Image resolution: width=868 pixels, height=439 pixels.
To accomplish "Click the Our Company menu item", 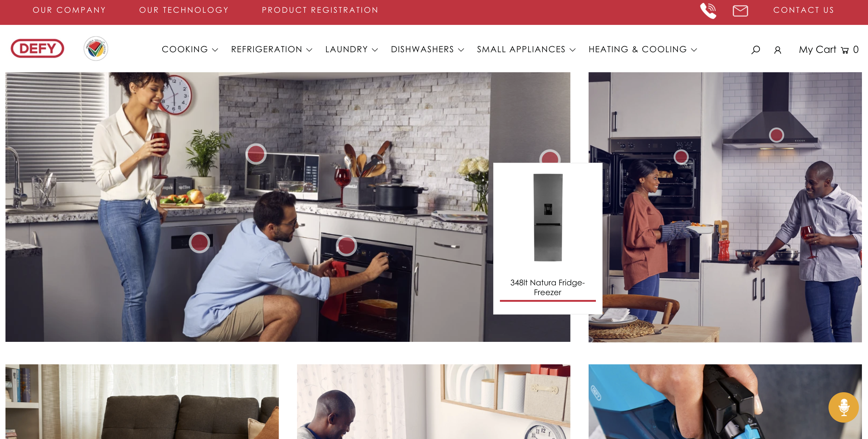I will (x=68, y=10).
